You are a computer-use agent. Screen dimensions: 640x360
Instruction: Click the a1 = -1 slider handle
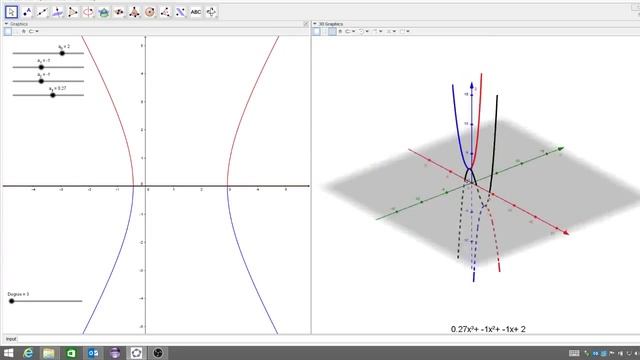click(41, 67)
